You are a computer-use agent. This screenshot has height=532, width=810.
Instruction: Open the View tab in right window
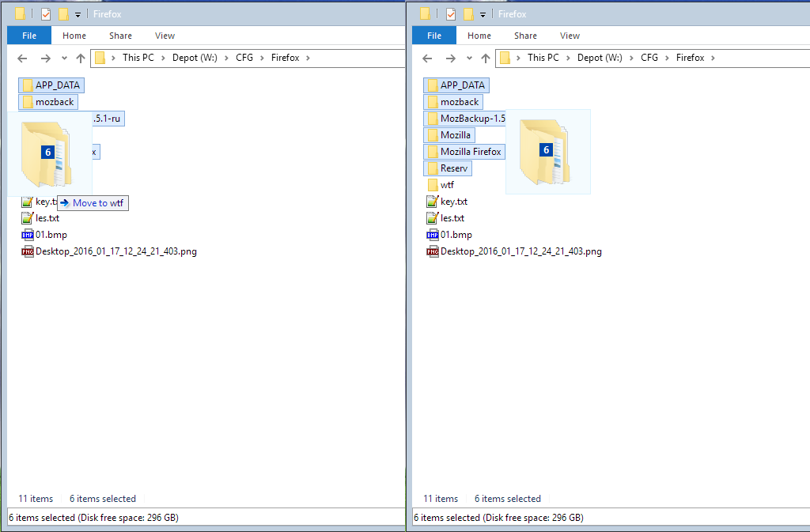click(x=570, y=36)
